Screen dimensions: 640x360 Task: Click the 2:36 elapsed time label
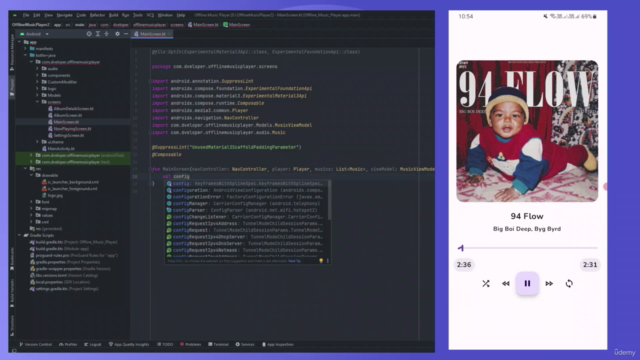tap(464, 264)
